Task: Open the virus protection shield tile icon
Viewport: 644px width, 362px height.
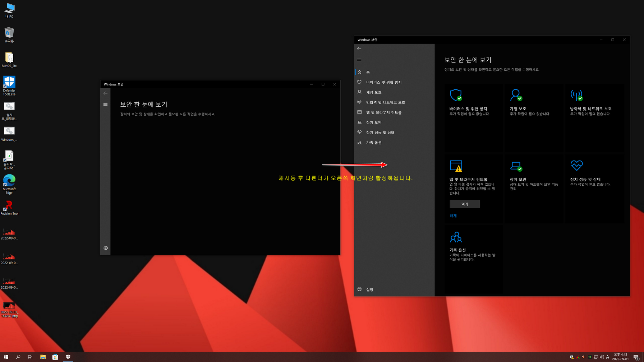Action: [456, 95]
